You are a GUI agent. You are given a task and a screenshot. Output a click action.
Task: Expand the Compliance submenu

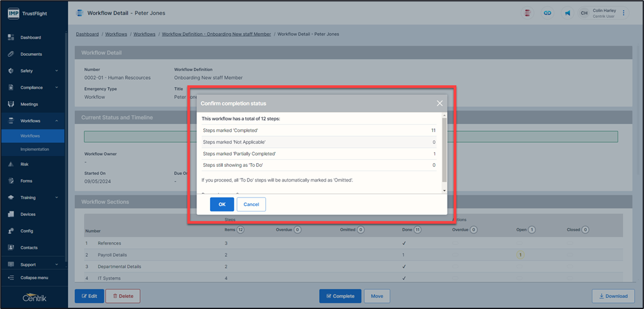[x=56, y=88]
